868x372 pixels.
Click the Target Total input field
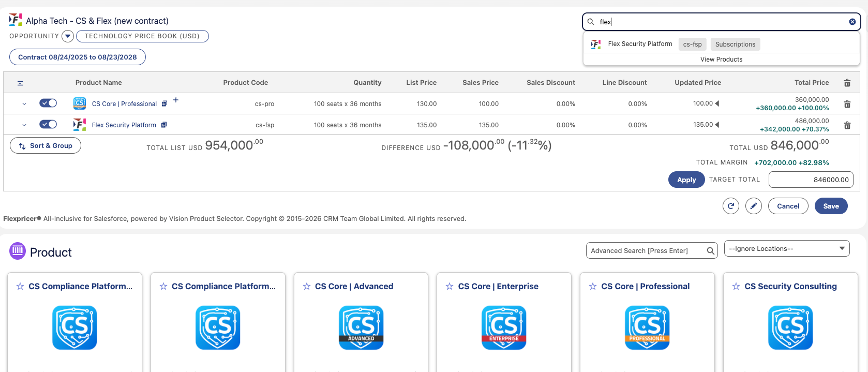click(811, 180)
